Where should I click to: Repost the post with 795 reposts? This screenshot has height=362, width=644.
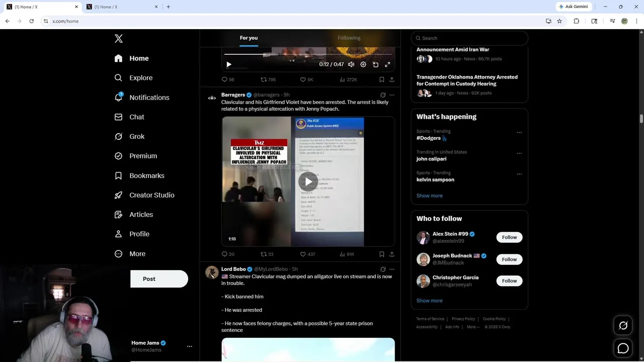tap(268, 79)
